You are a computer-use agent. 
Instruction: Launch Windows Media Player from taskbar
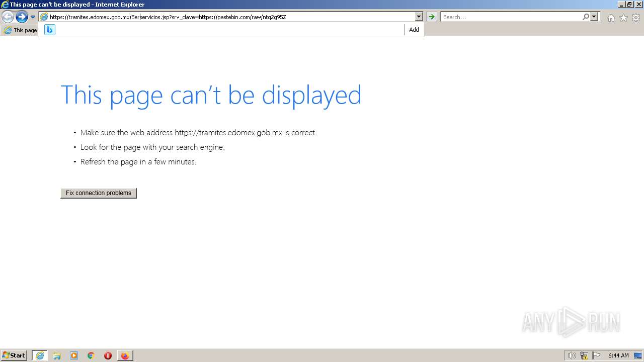74,355
